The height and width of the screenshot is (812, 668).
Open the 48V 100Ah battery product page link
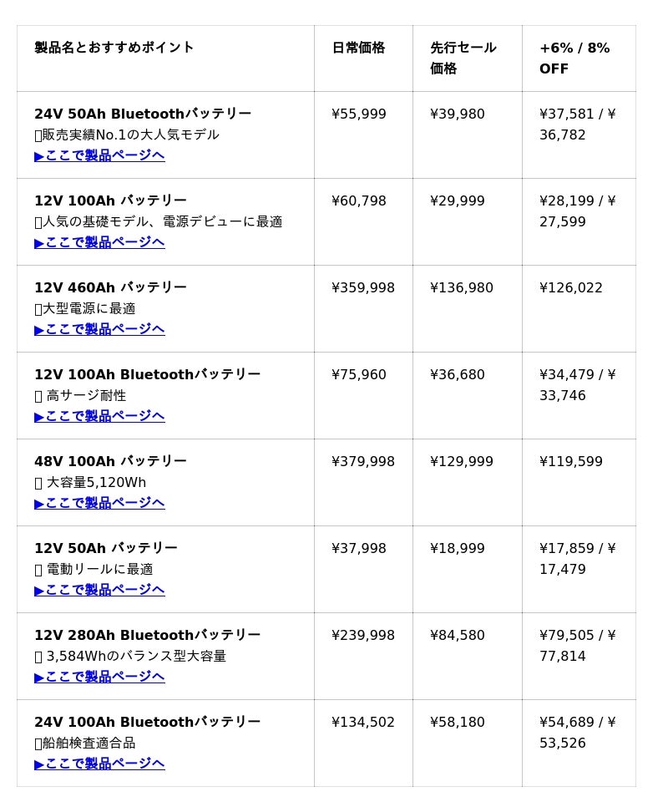[99, 503]
